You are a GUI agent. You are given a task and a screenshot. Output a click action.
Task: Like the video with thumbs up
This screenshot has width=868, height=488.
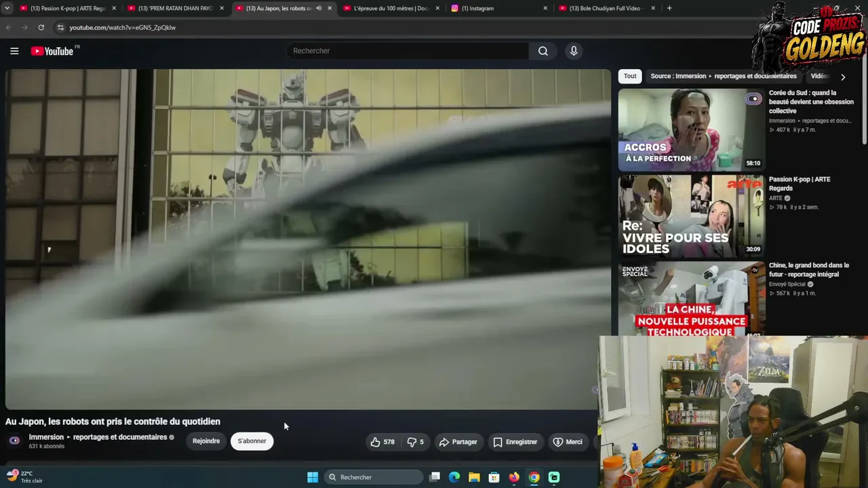click(382, 442)
